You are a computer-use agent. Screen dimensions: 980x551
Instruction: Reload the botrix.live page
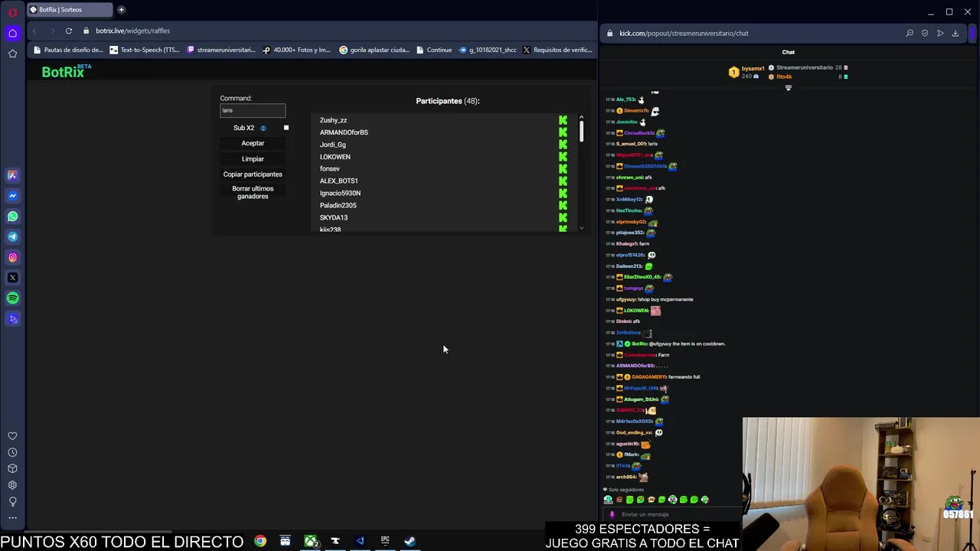pyautogui.click(x=68, y=31)
